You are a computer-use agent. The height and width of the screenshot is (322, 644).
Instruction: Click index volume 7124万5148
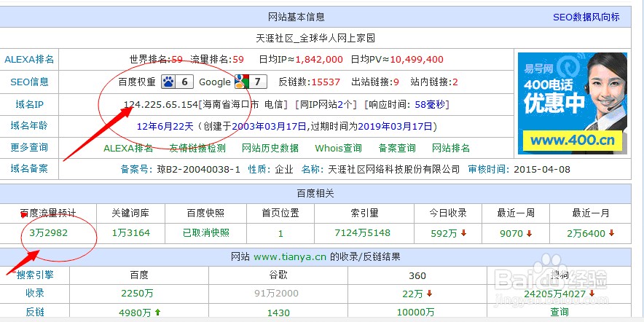tap(362, 233)
